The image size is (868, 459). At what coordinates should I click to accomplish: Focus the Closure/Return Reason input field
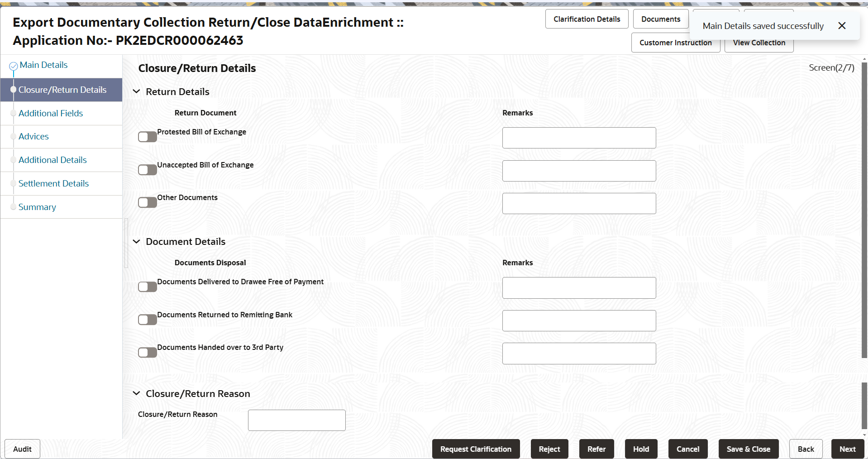[x=297, y=420]
